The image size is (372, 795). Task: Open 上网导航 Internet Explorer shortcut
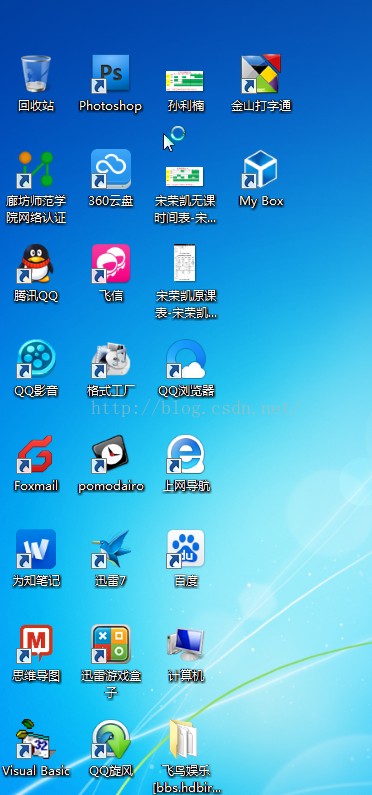[x=185, y=454]
